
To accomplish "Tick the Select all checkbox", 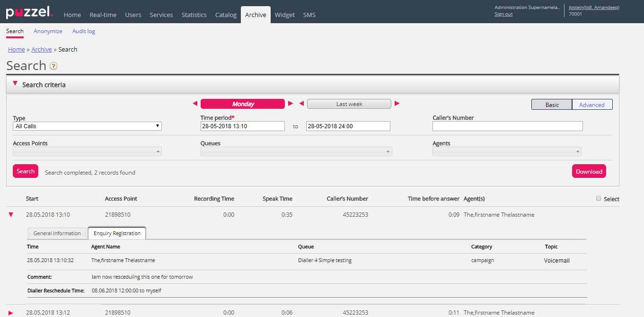I will click(x=599, y=199).
